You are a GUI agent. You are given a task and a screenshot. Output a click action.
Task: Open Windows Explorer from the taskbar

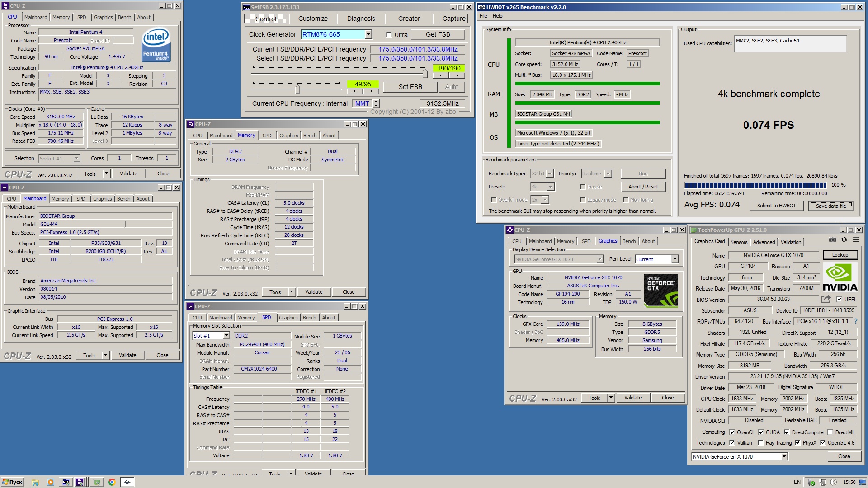[x=35, y=482]
